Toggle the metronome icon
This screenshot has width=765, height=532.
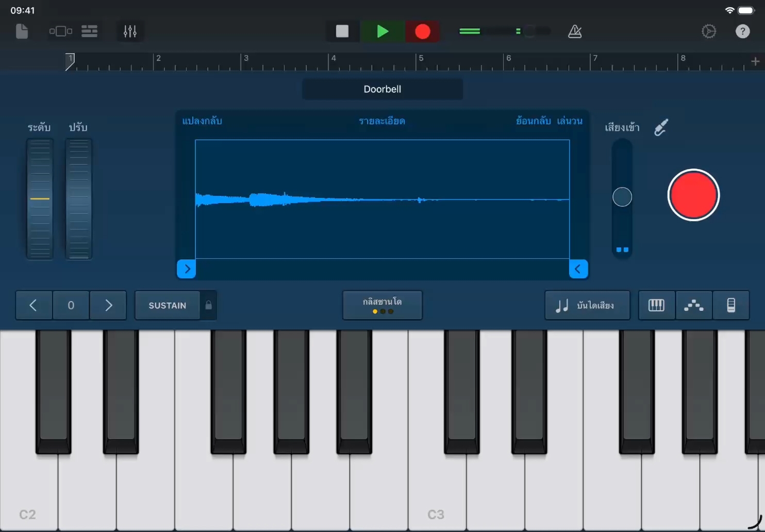click(x=575, y=31)
